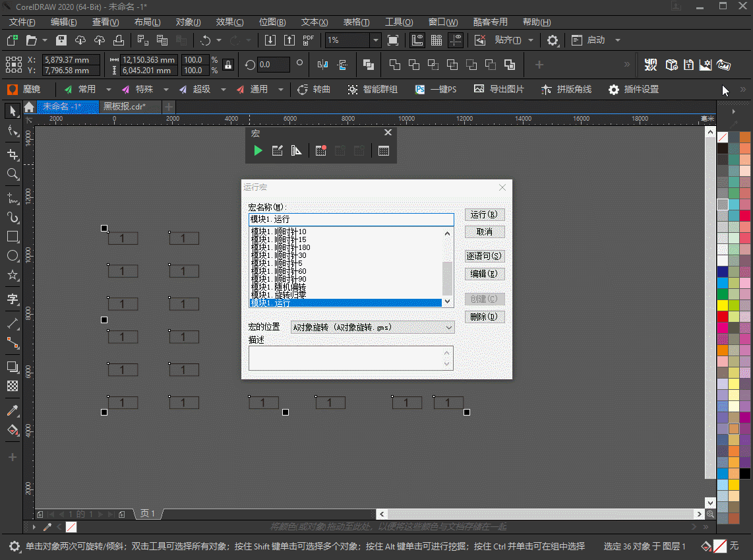Pick the red swatch in palette
Viewport: 753px width, 560px height.
(723, 317)
